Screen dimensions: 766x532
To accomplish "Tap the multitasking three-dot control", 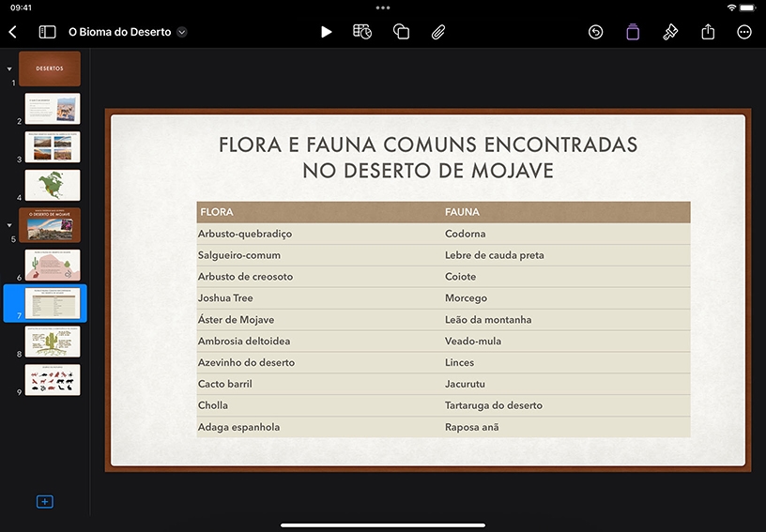I will [383, 8].
